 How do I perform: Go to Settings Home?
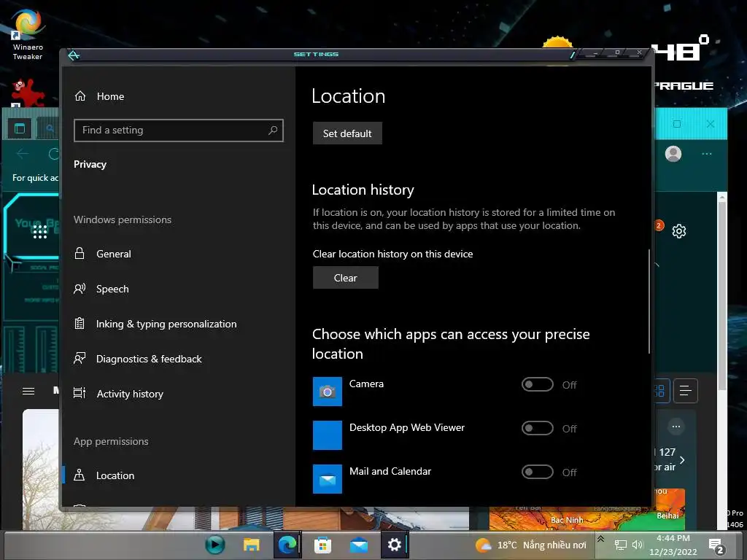click(x=99, y=96)
